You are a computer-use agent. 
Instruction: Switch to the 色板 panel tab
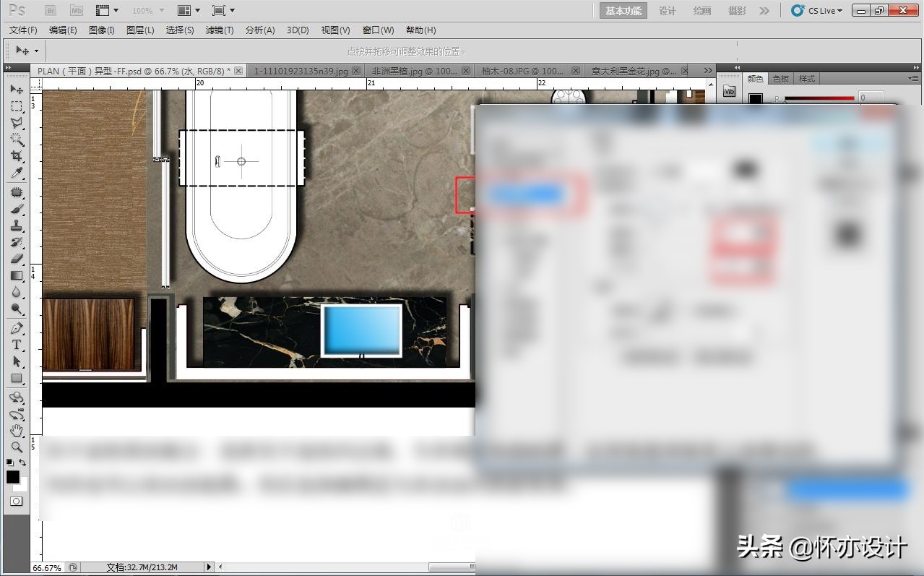coord(781,78)
